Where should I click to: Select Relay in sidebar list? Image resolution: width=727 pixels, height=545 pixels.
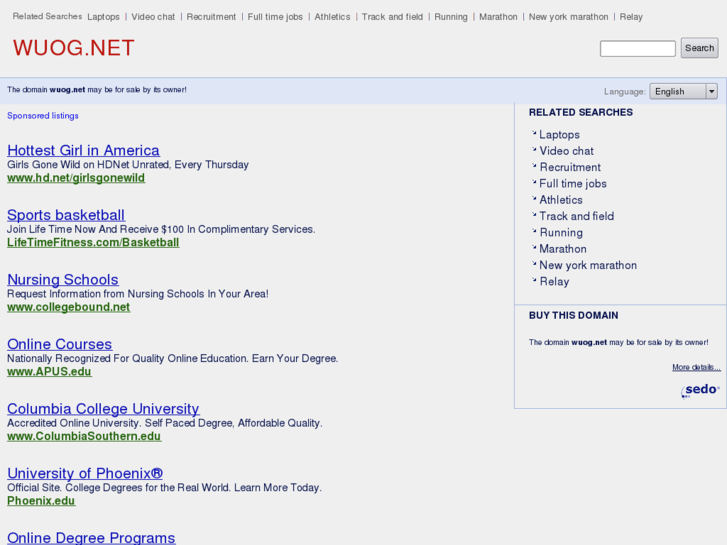(554, 282)
